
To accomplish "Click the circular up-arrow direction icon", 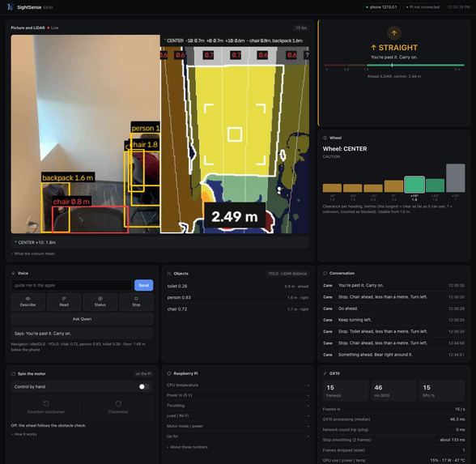I will pyautogui.click(x=394, y=33).
